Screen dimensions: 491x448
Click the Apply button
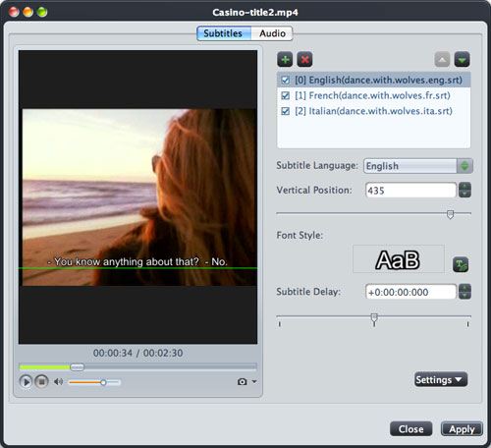pos(462,429)
